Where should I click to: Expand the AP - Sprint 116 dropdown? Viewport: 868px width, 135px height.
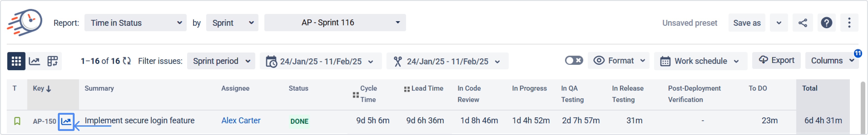(335, 23)
